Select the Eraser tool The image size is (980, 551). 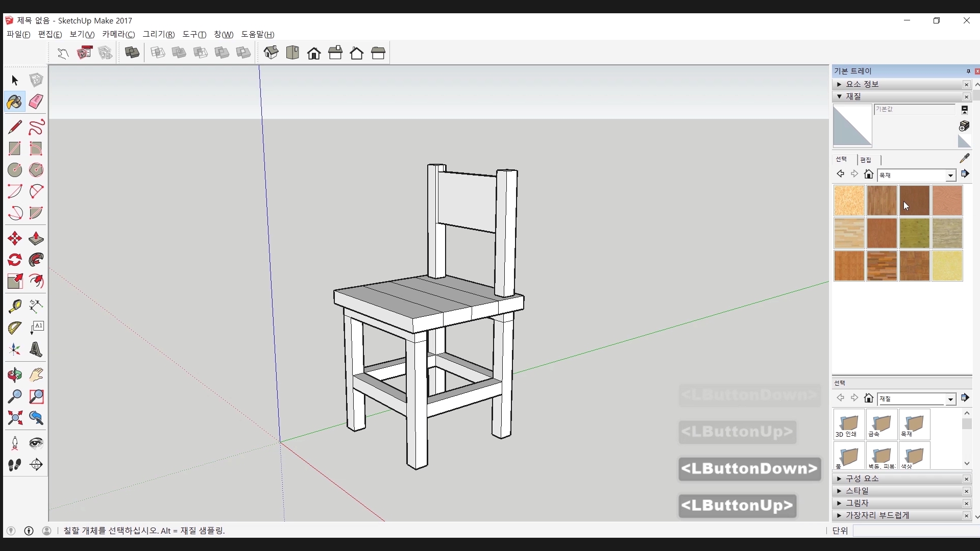[36, 102]
